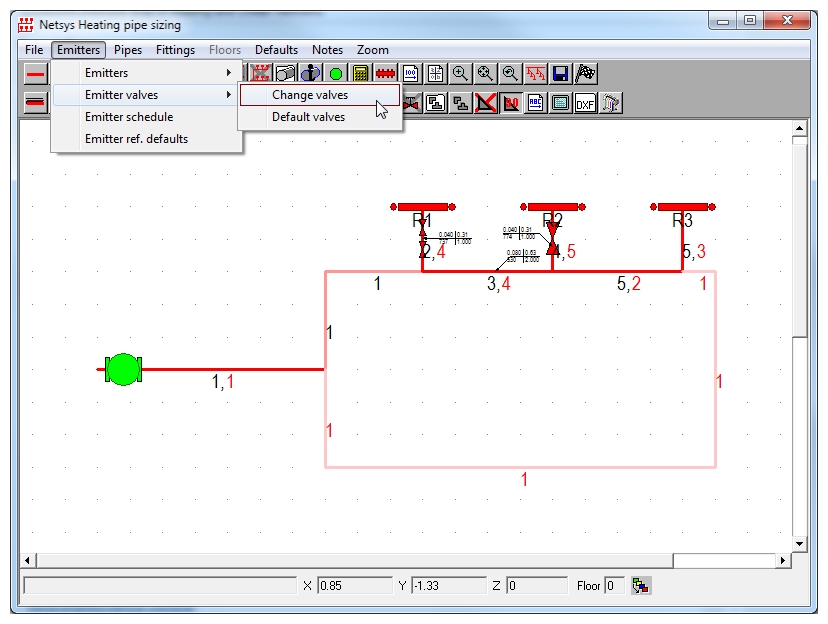
Task: Click the delete emitter crossed-out icon
Action: point(260,73)
